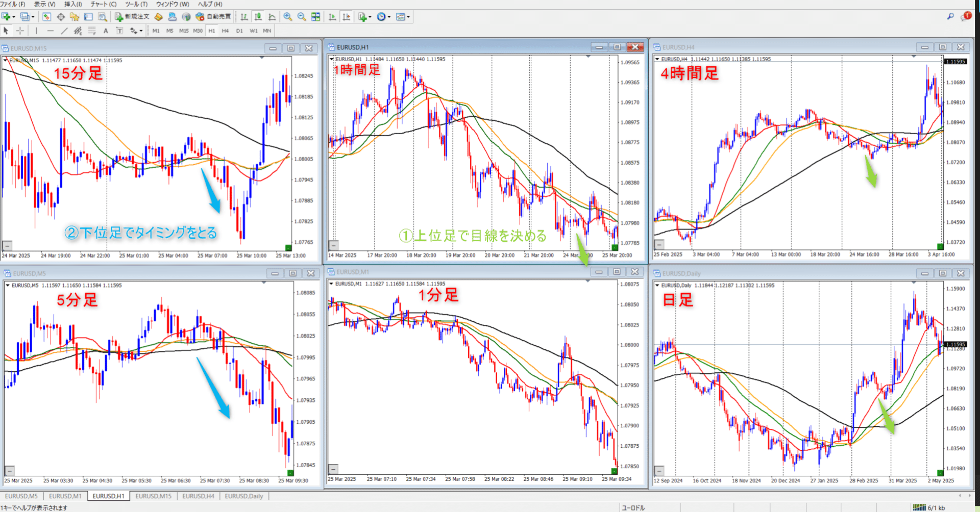Click the 6/1 kb connection status
The width and height of the screenshot is (980, 512).
(x=930, y=508)
